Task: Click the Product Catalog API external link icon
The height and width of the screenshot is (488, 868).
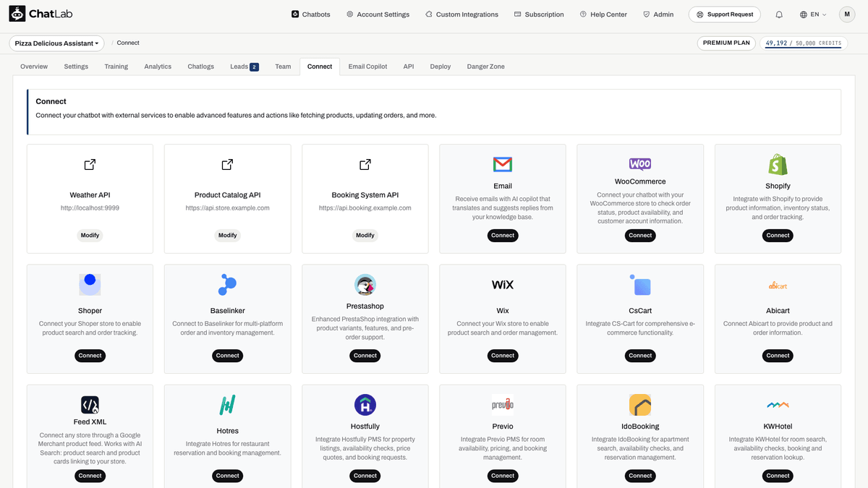Action: [227, 165]
